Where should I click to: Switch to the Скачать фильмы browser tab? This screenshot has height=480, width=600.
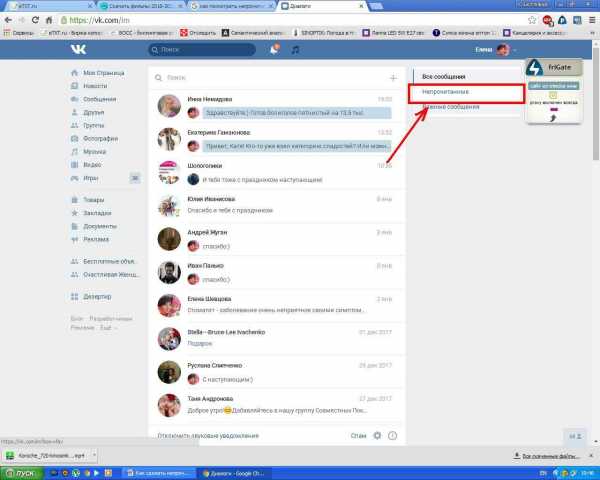click(x=142, y=6)
